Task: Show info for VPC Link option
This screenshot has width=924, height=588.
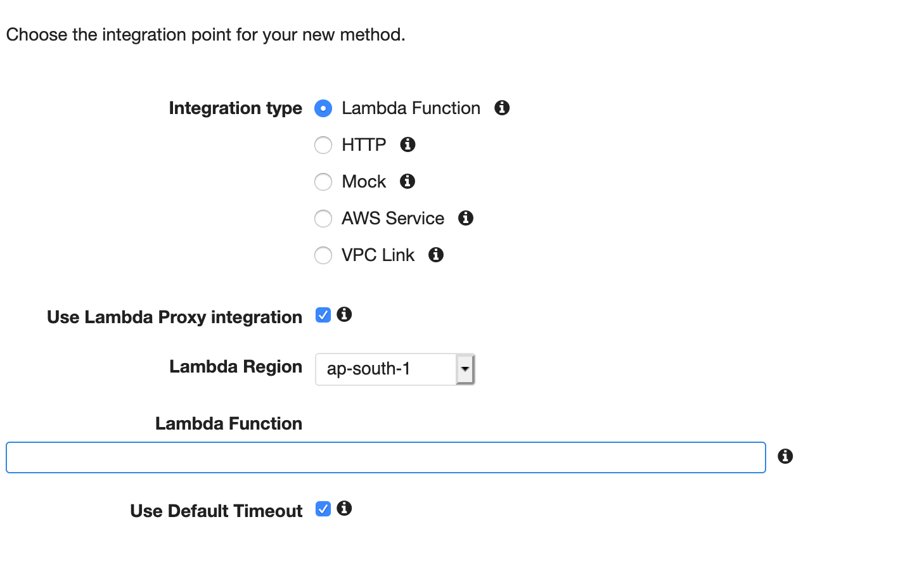Action: pyautogui.click(x=436, y=255)
